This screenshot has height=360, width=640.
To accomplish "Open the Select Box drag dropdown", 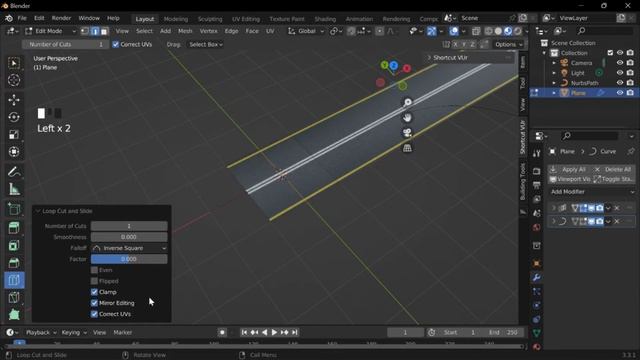I will pos(206,44).
